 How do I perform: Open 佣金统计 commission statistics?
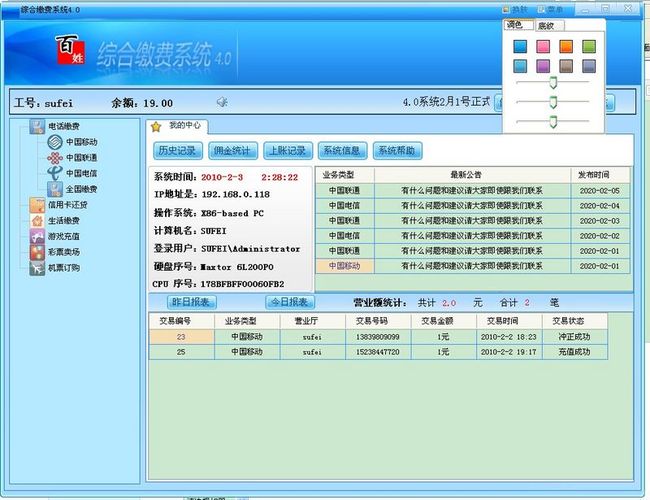pos(233,151)
